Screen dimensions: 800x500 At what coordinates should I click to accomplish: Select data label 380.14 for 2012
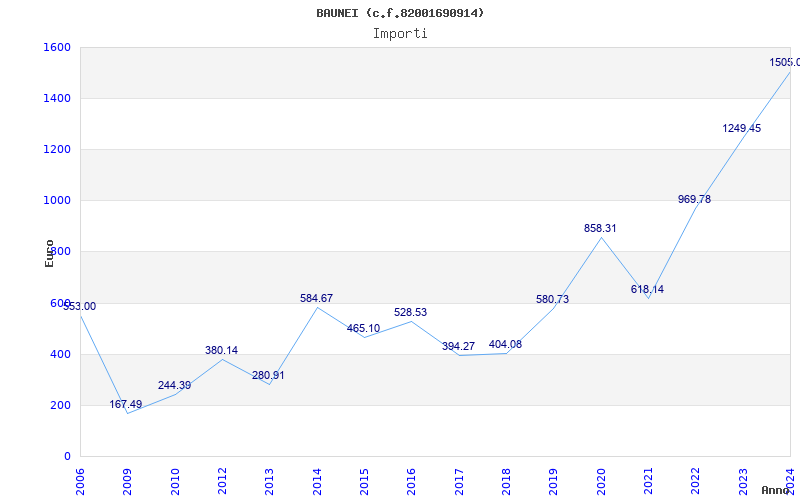tap(221, 351)
